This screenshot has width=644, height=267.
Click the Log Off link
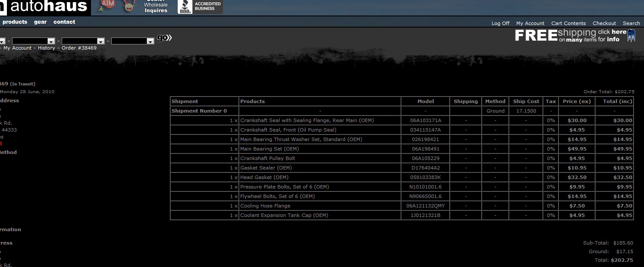pos(500,23)
